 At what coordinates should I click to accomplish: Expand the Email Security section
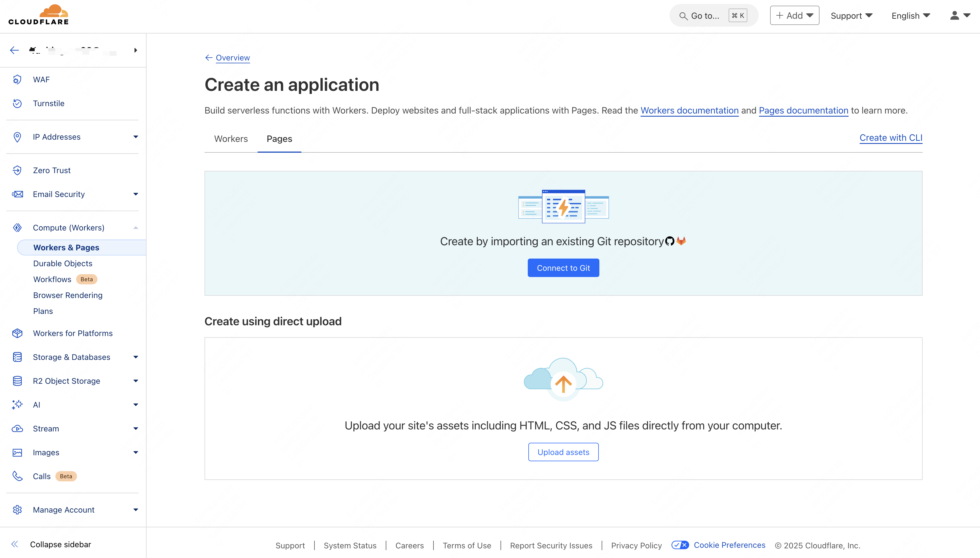point(135,194)
